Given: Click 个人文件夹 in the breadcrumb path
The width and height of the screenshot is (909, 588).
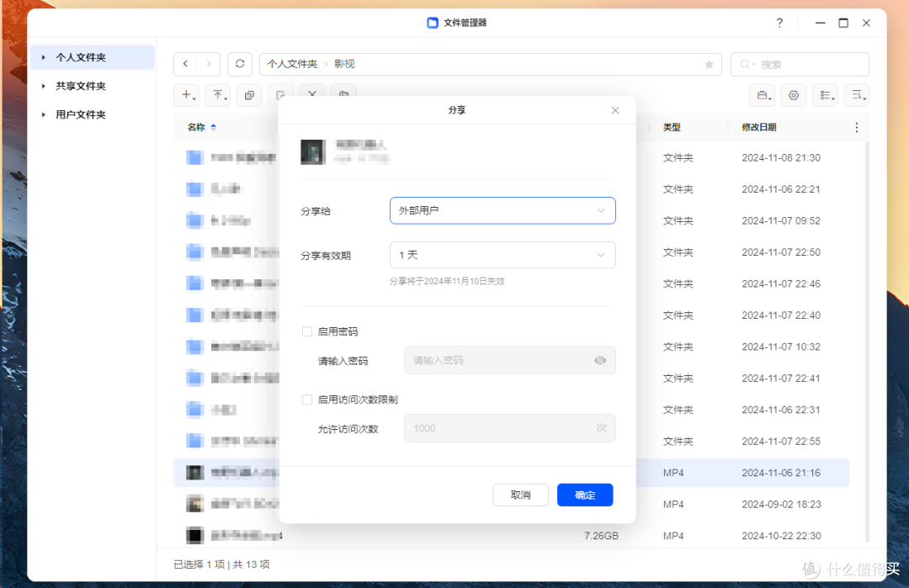Looking at the screenshot, I should [x=292, y=64].
